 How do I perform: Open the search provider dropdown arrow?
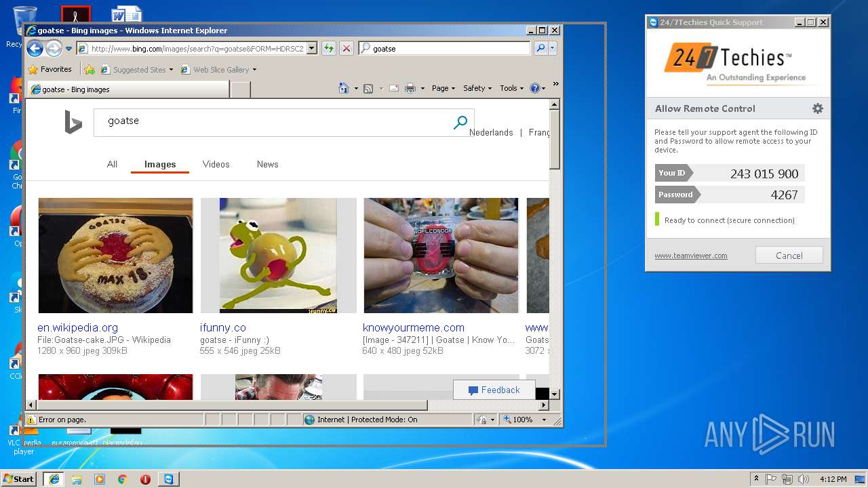(553, 48)
